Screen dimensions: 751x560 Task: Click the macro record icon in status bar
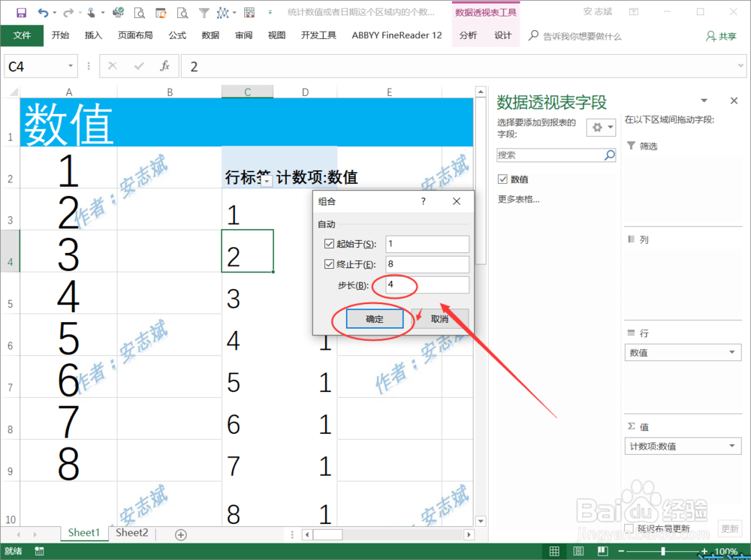(x=39, y=552)
